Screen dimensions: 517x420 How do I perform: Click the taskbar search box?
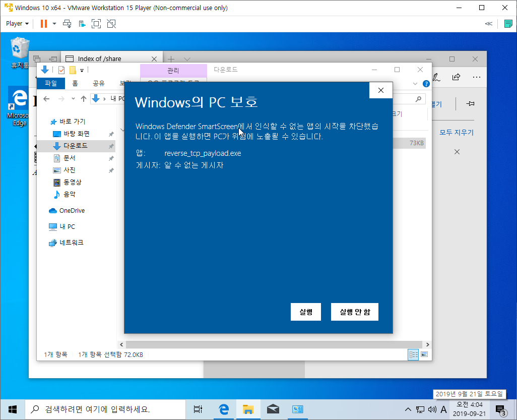coord(105,409)
